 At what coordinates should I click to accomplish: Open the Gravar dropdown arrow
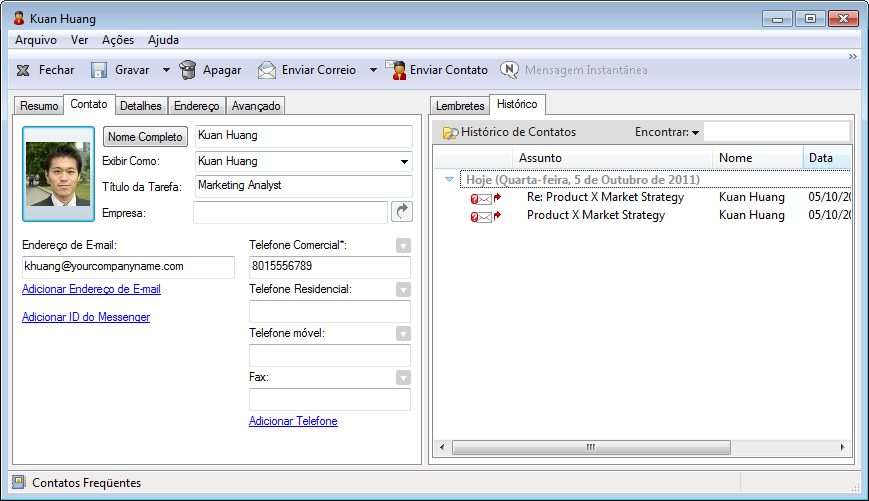tap(166, 70)
